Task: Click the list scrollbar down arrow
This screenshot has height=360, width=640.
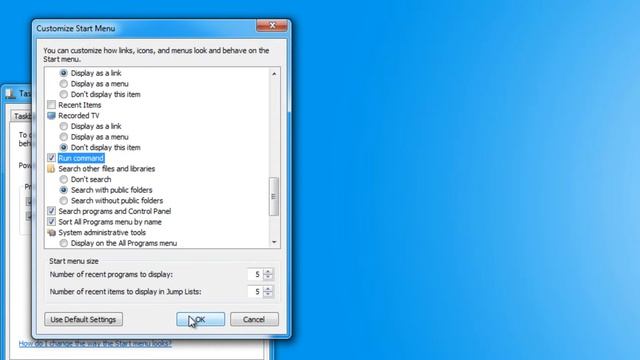Action: point(274,242)
